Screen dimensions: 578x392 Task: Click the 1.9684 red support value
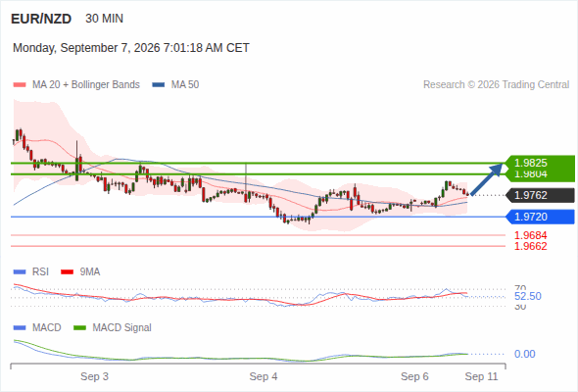tap(530, 235)
